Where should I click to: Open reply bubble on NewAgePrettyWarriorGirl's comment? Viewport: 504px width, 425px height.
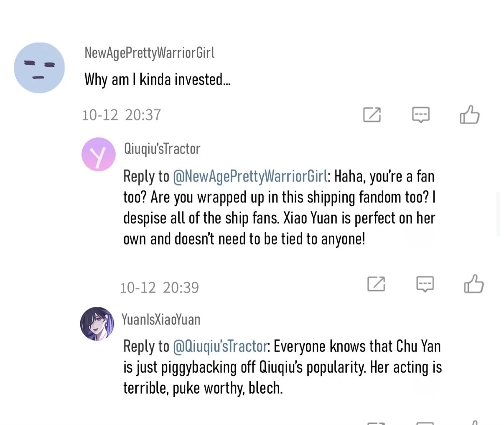420,115
